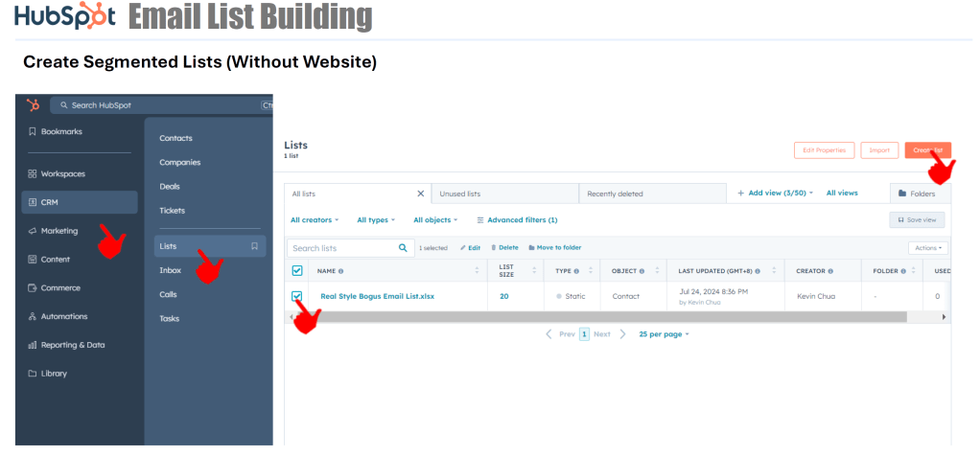Viewport: 980px width, 456px height.
Task: Click the Commerce wallet icon
Action: [x=32, y=288]
